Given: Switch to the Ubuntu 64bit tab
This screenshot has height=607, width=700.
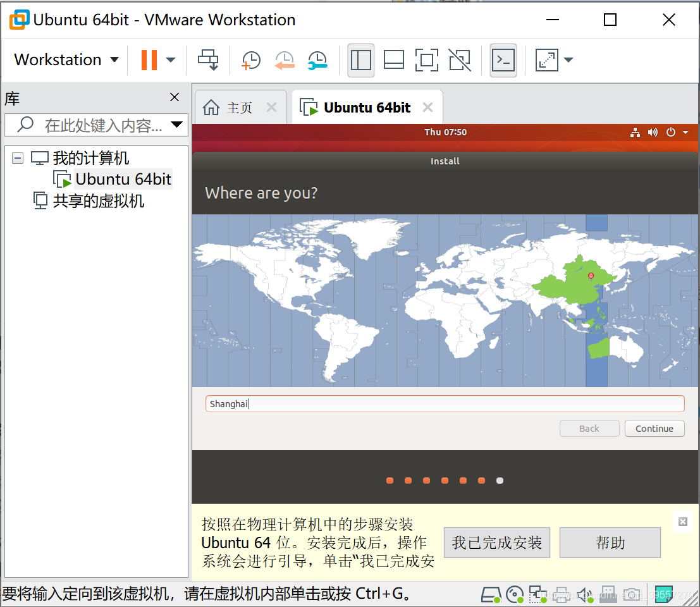Looking at the screenshot, I should pos(367,107).
